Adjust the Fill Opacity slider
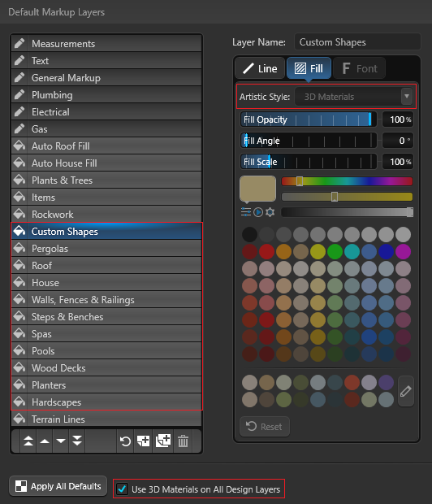Screen dimensions: 432x504 309,119
